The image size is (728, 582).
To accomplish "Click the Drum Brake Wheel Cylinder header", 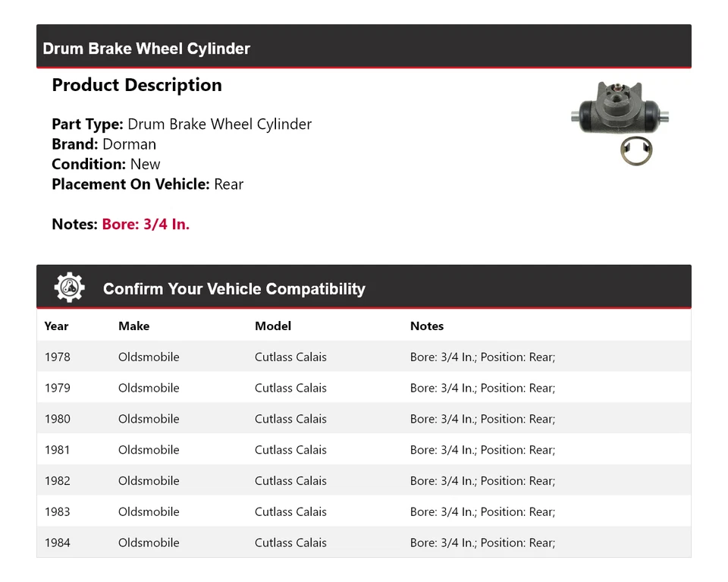I will (146, 49).
